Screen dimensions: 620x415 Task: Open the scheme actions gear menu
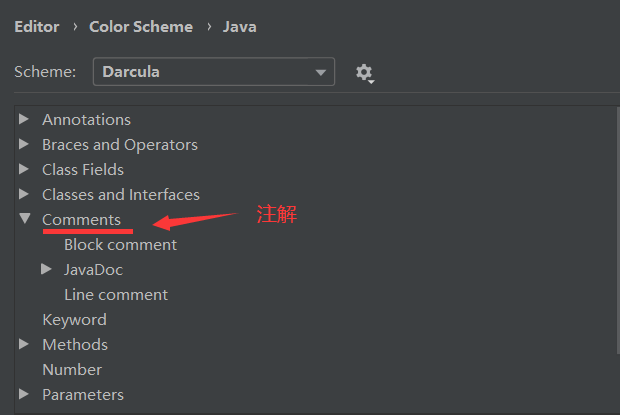tap(364, 73)
